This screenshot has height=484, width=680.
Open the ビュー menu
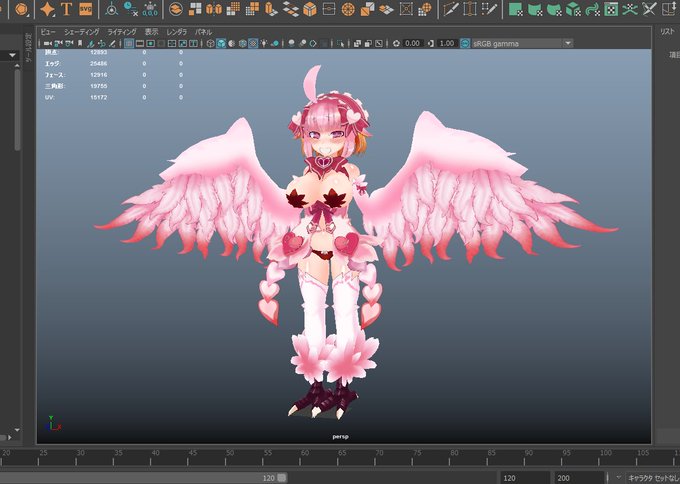[48, 32]
